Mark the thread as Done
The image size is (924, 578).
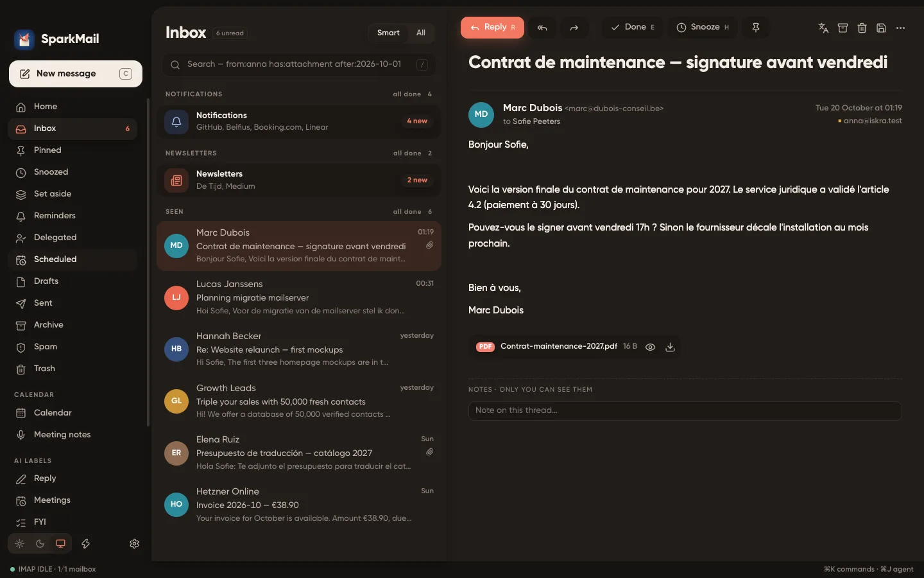tap(632, 28)
